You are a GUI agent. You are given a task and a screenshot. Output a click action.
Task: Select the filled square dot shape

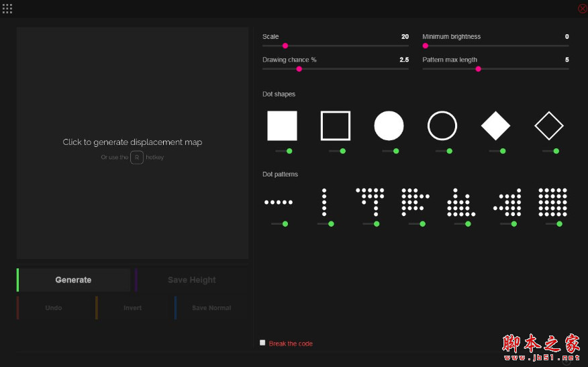pos(282,125)
